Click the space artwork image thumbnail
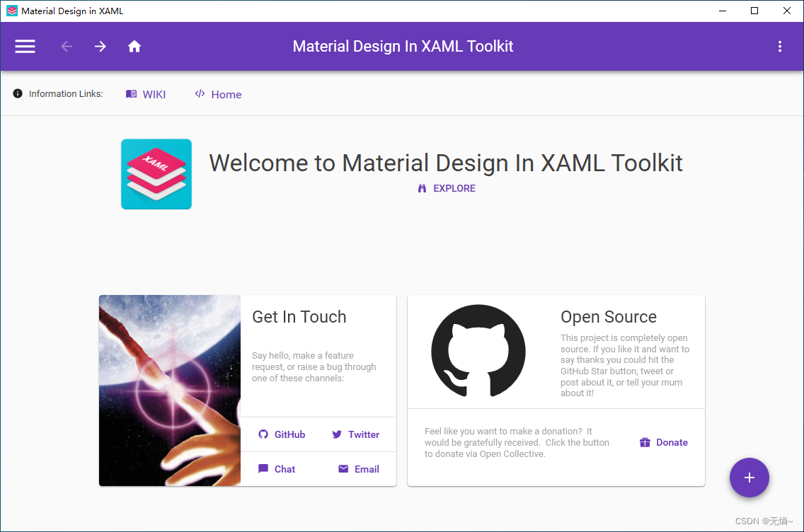Viewport: 804px width, 532px height. (x=169, y=390)
